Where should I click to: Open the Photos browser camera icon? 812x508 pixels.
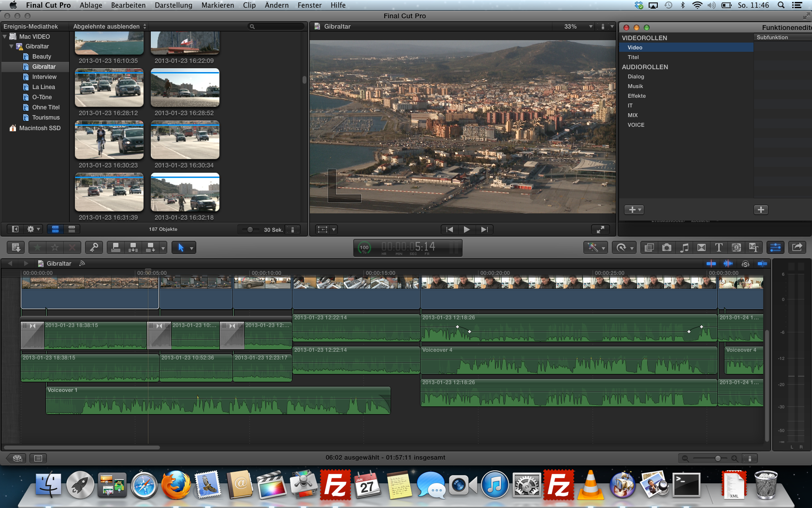coord(667,248)
